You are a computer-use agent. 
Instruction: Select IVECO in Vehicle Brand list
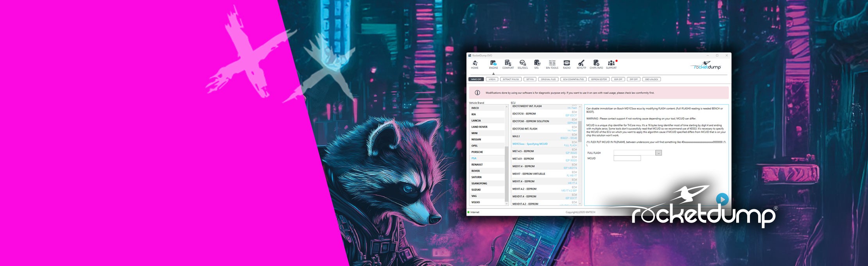(487, 108)
